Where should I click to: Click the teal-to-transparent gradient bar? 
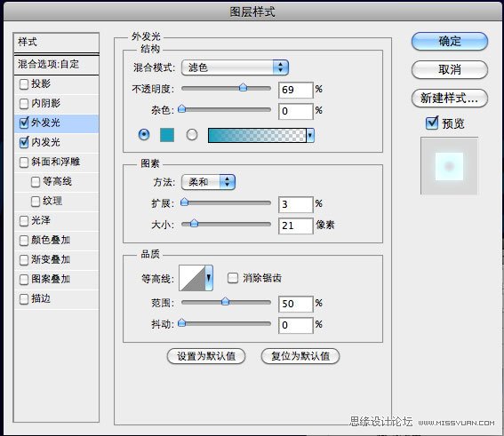(x=257, y=136)
